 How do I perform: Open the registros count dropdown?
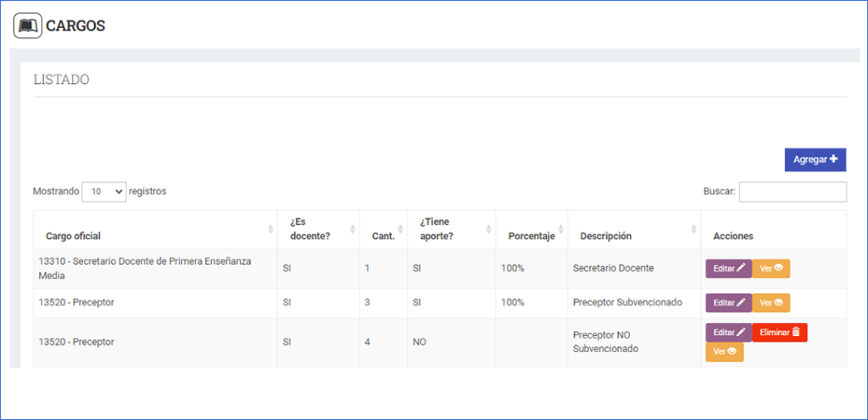(104, 192)
